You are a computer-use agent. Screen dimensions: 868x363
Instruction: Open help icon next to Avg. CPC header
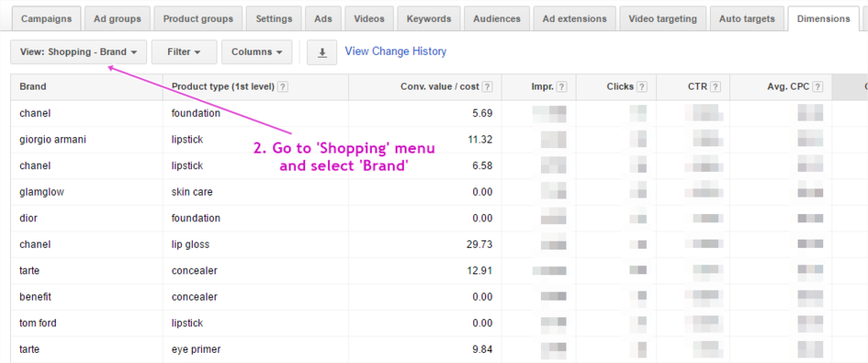(x=817, y=87)
